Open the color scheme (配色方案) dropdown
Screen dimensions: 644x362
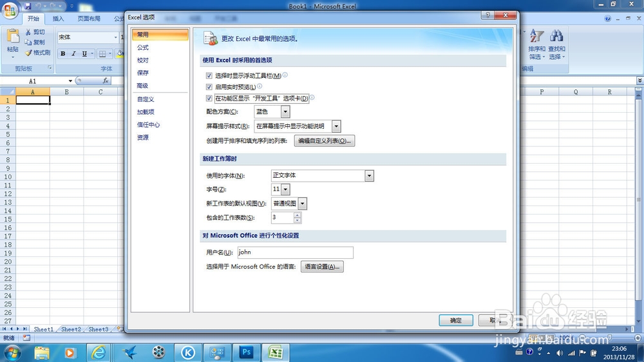tap(285, 111)
